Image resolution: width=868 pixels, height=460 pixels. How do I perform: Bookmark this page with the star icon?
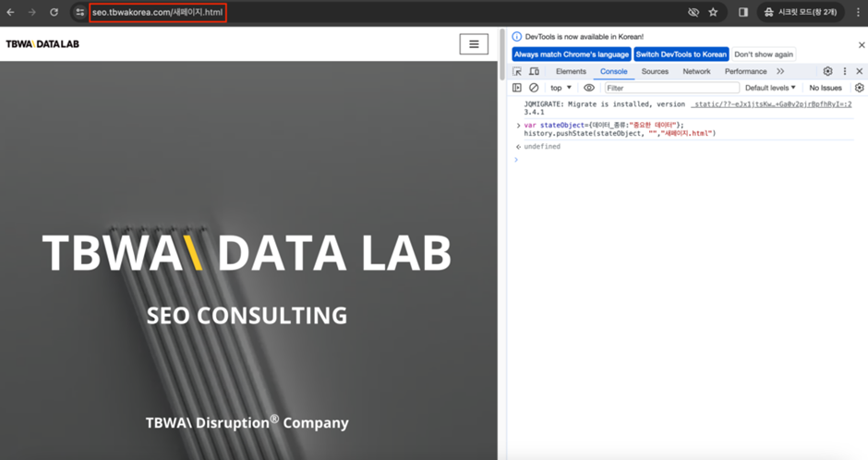pyautogui.click(x=713, y=12)
